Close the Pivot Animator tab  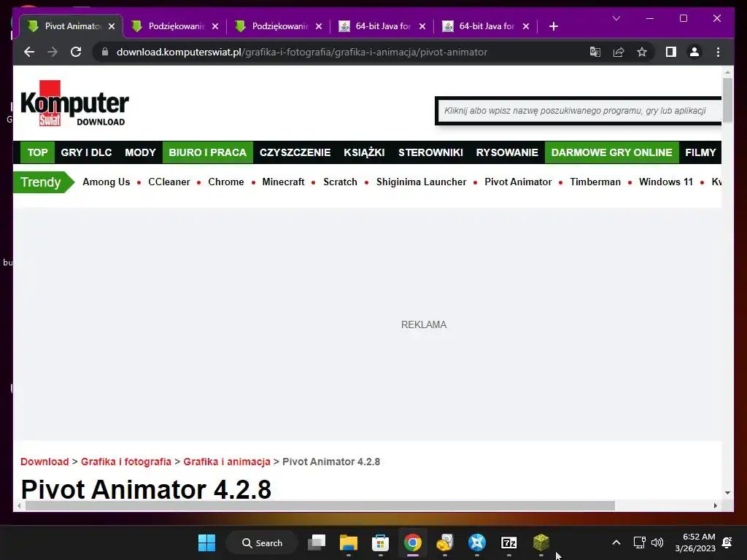(112, 26)
